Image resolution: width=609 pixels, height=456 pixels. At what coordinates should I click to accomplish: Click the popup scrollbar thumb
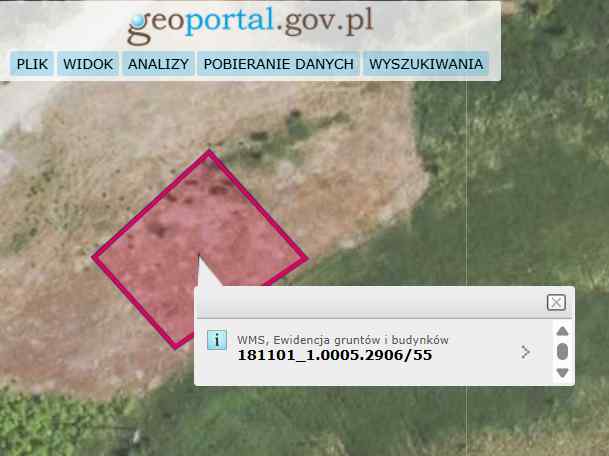pos(562,351)
